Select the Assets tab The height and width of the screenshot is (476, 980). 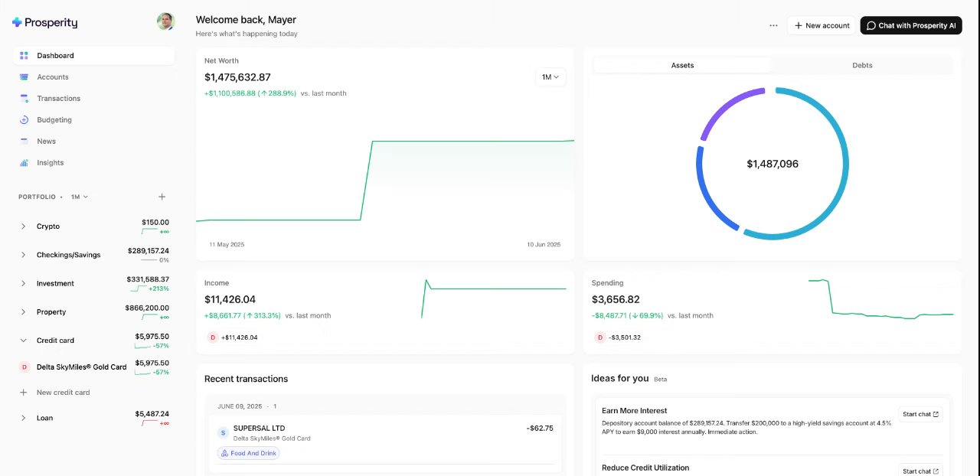click(682, 66)
